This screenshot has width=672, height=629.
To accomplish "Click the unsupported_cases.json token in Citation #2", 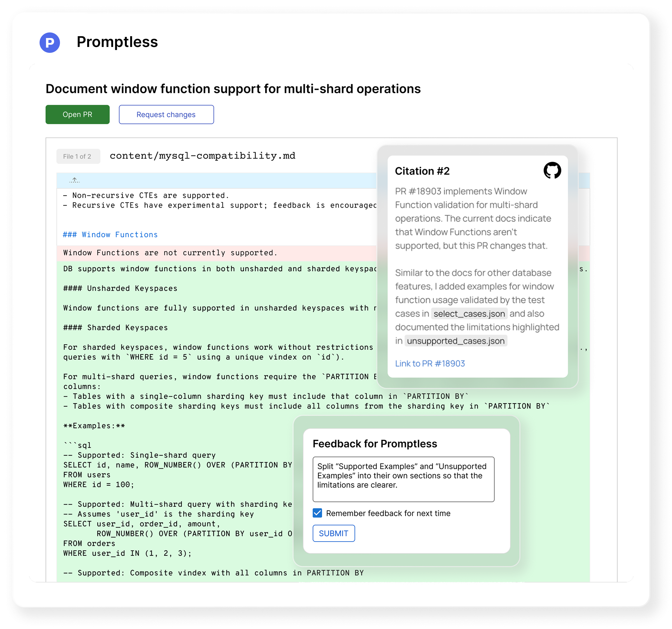I will click(x=456, y=340).
